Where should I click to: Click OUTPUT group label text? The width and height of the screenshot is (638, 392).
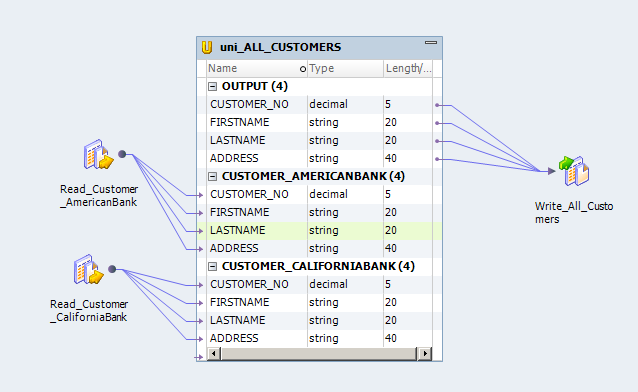[255, 86]
